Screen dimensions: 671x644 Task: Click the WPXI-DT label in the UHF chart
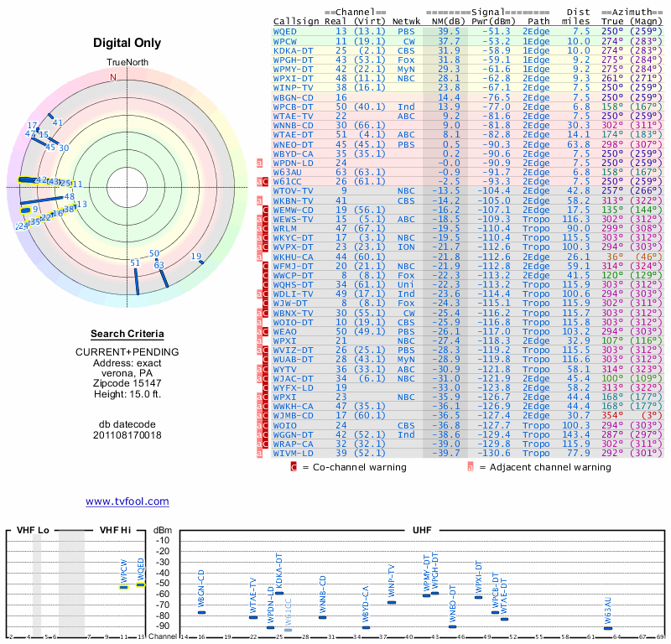478,576
